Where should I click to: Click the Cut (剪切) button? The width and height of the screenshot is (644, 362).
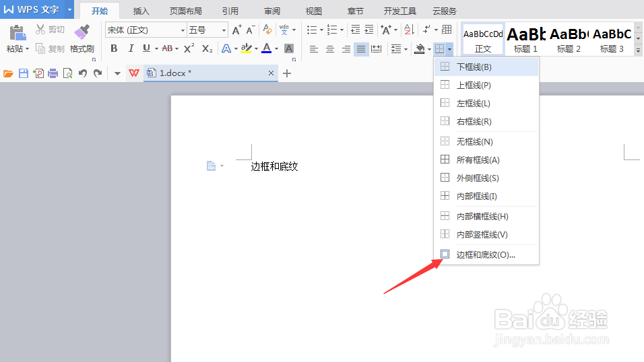pos(50,30)
